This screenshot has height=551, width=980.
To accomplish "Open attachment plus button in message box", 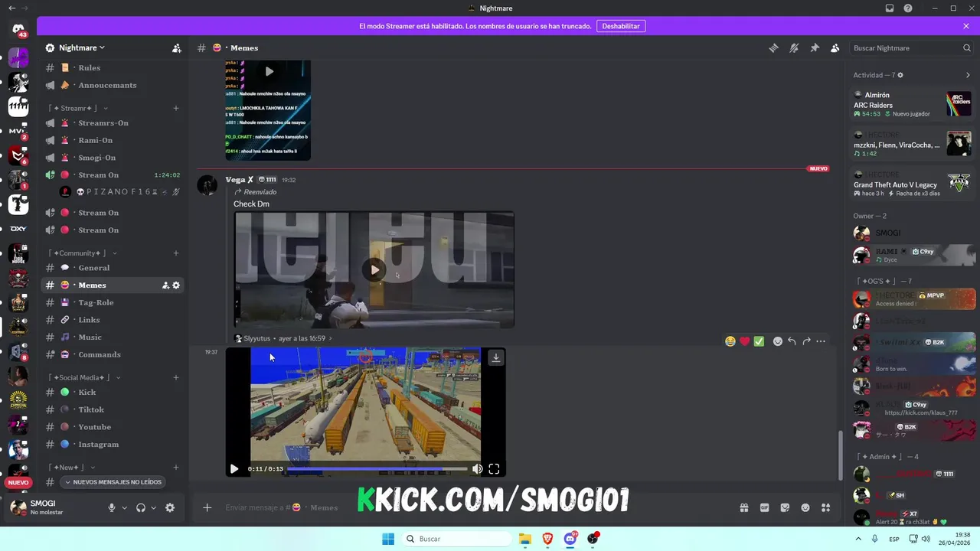I will [x=207, y=507].
